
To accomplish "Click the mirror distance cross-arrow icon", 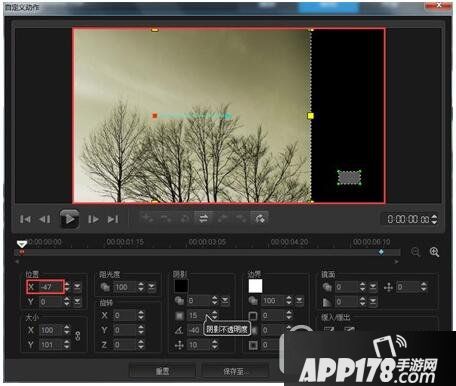I will (389, 287).
